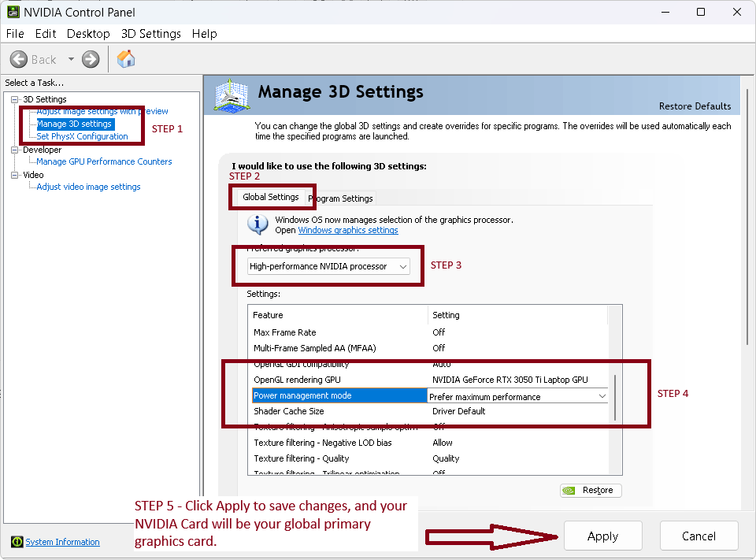This screenshot has width=756, height=560.
Task: Click the Back arrow icon
Action: point(19,59)
